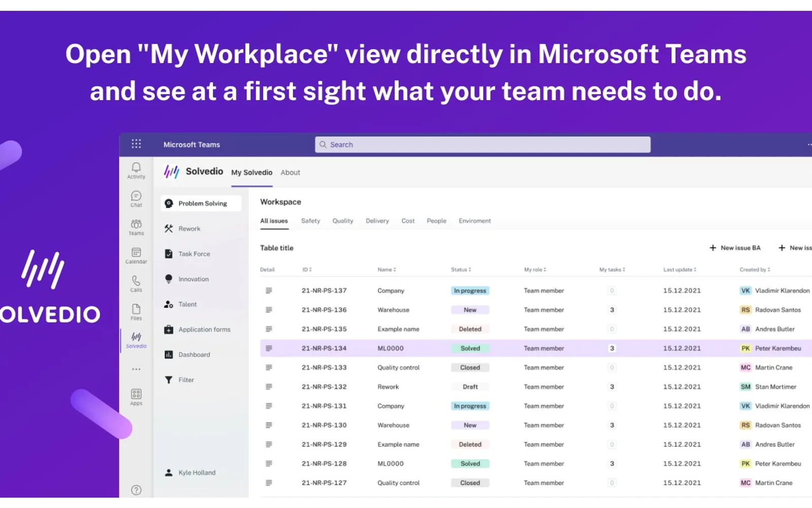The height and width of the screenshot is (508, 812).
Task: Open Kyle Holland user profile
Action: tap(191, 472)
